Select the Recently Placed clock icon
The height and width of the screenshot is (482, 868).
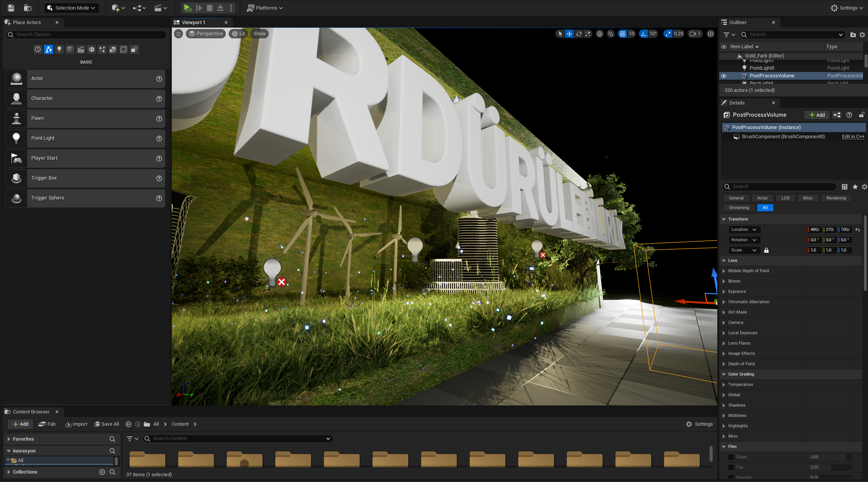click(37, 49)
